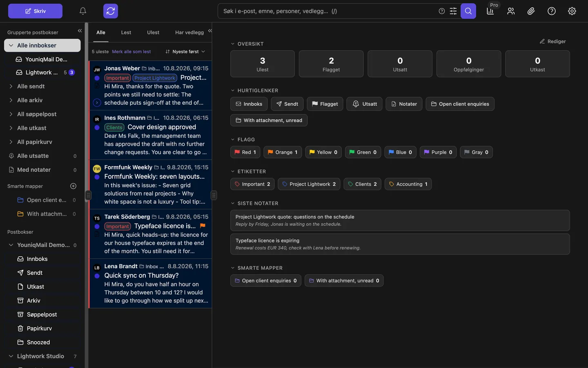Expand the Alle arkiv group
The height and width of the screenshot is (368, 588).
click(11, 100)
